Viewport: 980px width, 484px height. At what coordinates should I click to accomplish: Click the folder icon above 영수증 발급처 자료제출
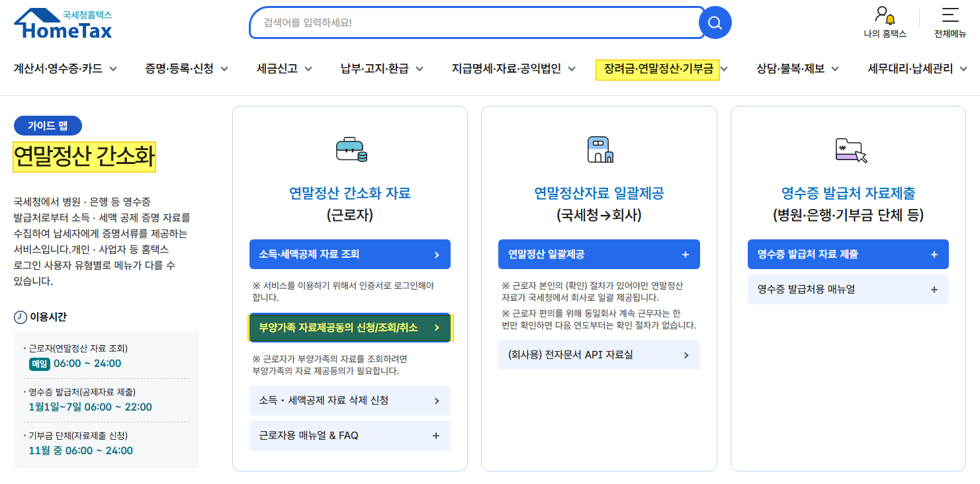pyautogui.click(x=850, y=151)
